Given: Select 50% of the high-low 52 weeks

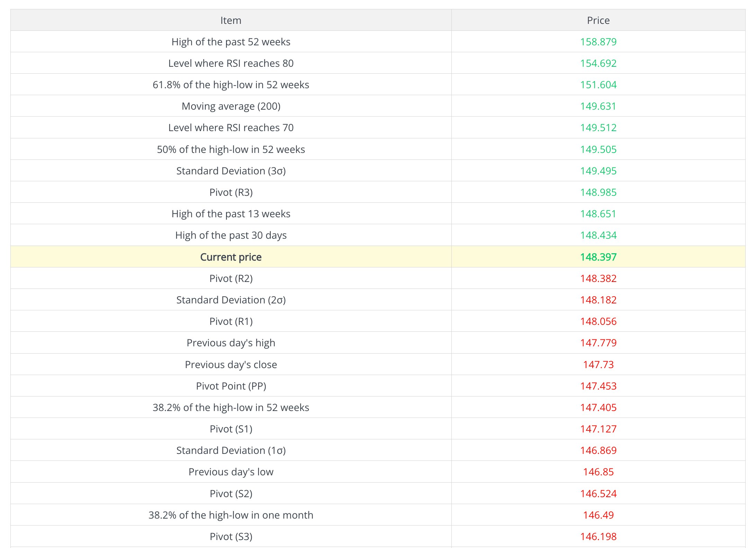Looking at the screenshot, I should pos(231,149).
